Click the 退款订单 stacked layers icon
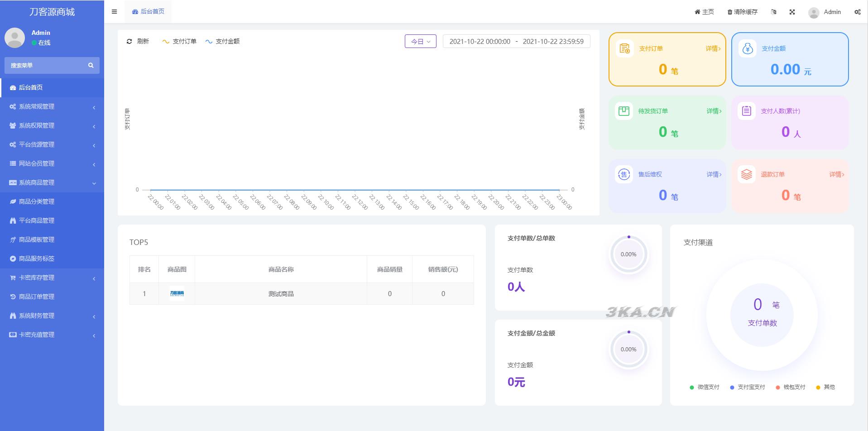This screenshot has height=431, width=868. click(x=746, y=174)
